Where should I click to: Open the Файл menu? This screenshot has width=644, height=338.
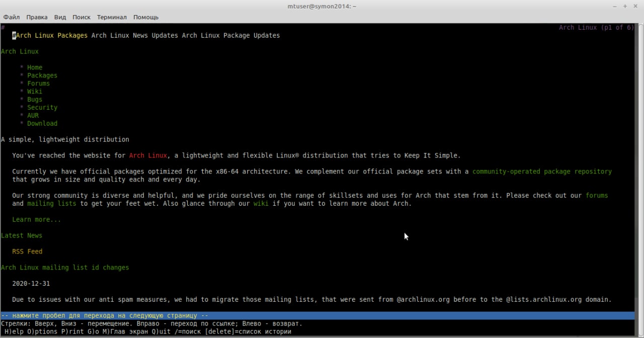tap(12, 17)
